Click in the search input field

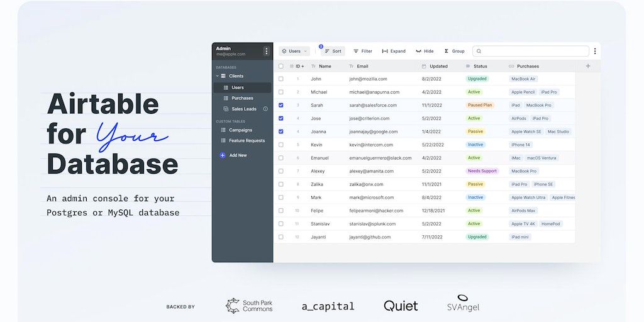[531, 52]
